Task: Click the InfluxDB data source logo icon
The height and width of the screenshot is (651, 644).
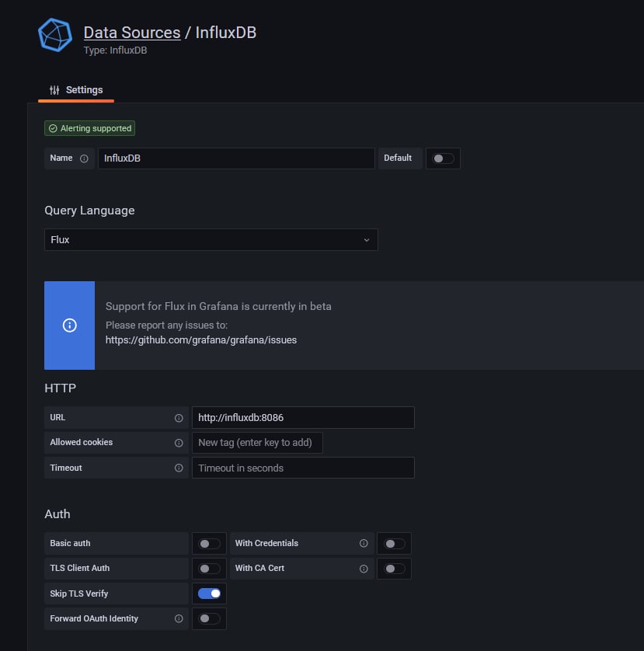Action: [55, 35]
